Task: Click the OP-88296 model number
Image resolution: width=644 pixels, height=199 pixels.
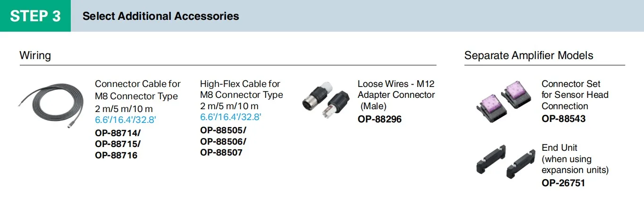Action: click(x=379, y=119)
